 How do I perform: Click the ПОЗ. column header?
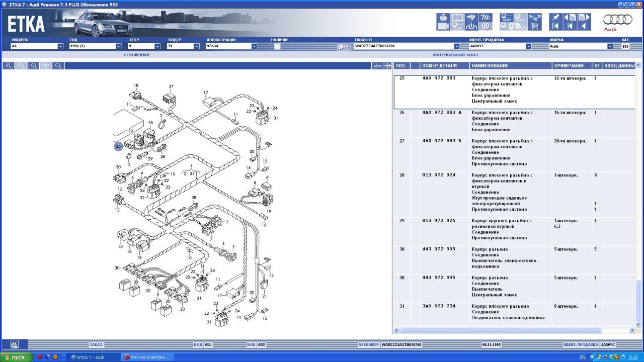401,66
